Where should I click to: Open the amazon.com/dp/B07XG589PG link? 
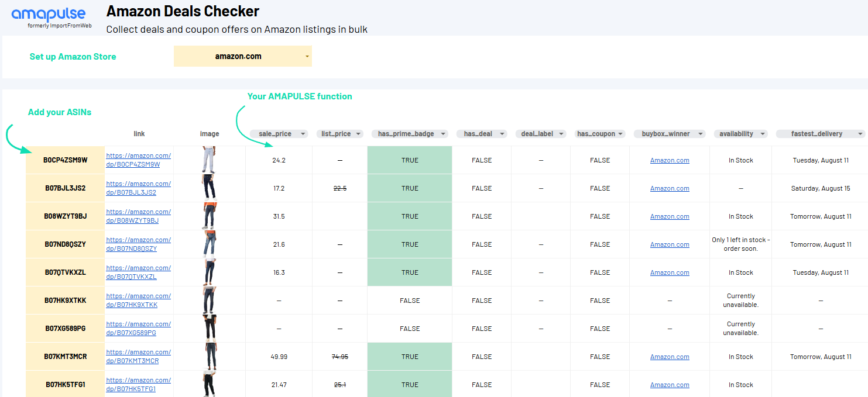[139, 329]
